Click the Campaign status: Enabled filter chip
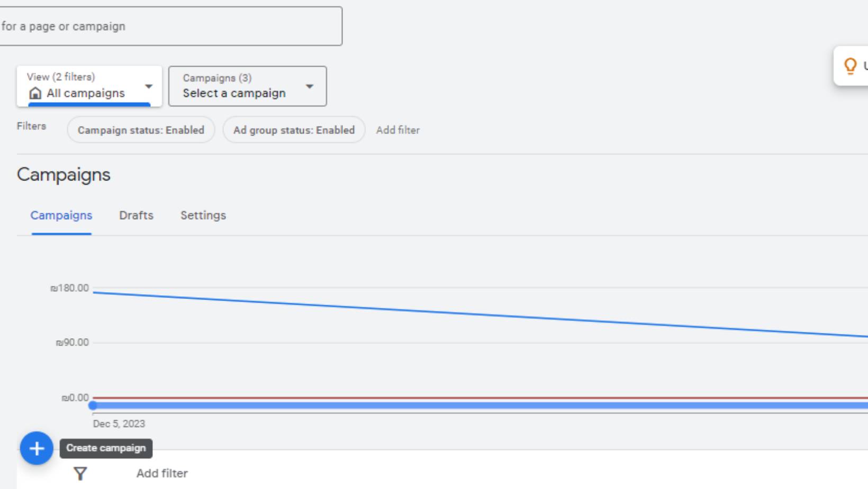868x489 pixels. pos(141,130)
